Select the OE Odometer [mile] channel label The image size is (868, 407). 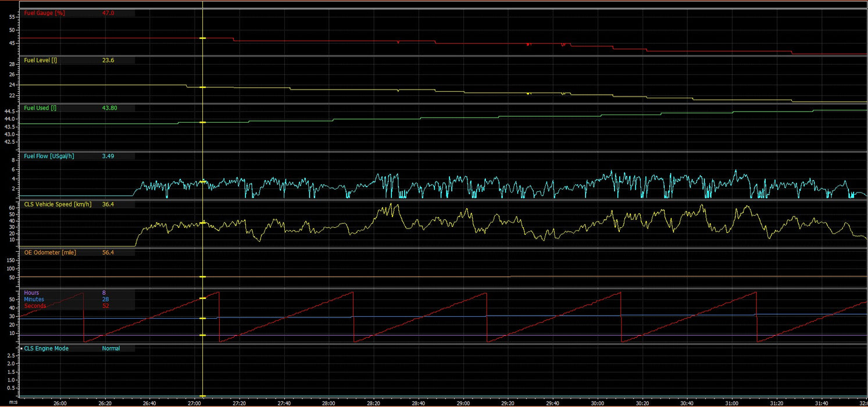point(50,252)
